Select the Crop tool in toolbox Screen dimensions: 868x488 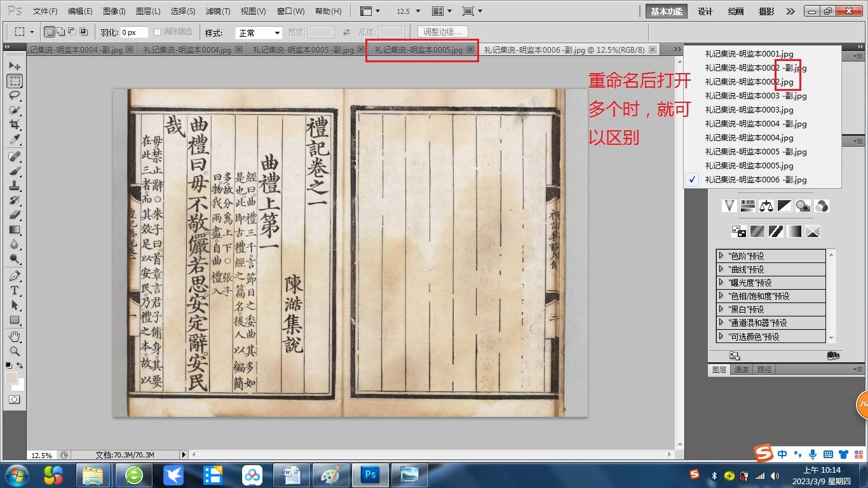[15, 125]
